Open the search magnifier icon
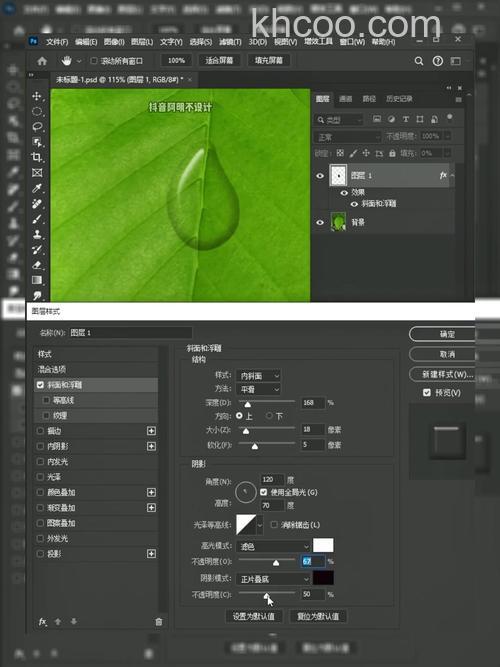Viewport: 500px width, 667px height. coord(419,61)
